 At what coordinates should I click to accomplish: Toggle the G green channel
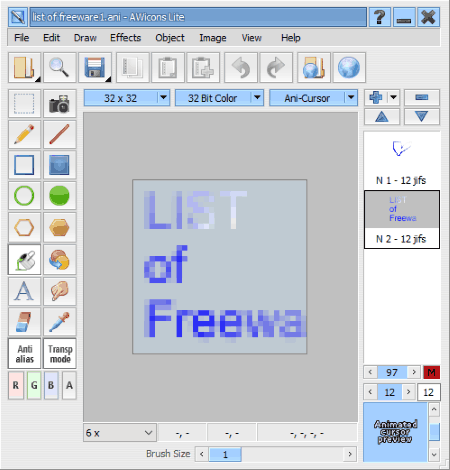coord(34,385)
